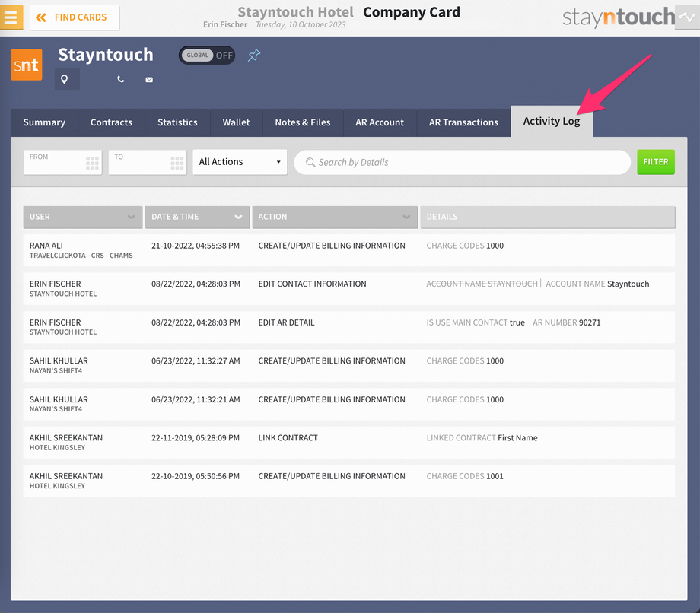Screen dimensions: 700x613
Task: Click the Search by Details field
Action: click(462, 163)
